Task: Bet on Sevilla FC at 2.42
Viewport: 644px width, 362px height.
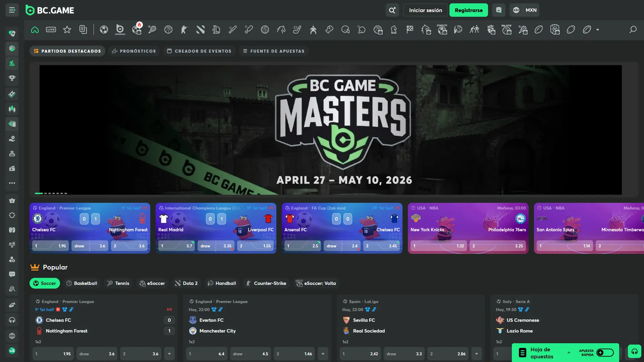Action: click(360, 354)
